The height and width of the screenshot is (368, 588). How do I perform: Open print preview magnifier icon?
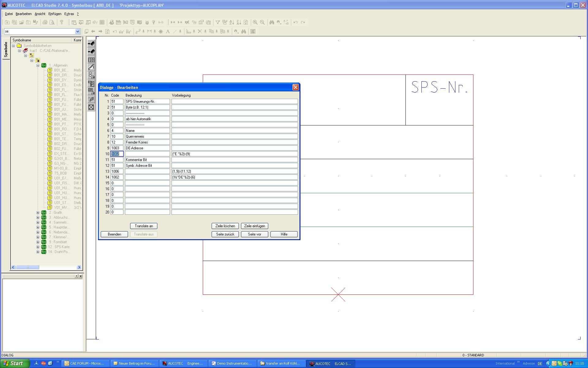click(x=52, y=22)
